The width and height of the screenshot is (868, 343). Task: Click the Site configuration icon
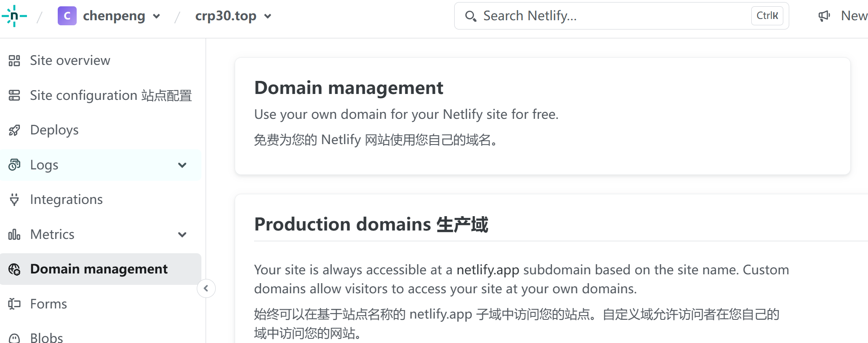[x=14, y=96]
